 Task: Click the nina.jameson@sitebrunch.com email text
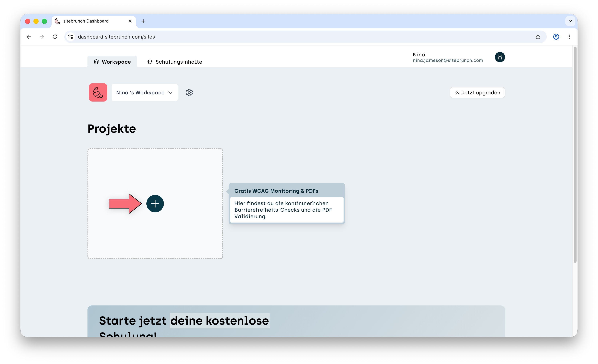coord(448,60)
